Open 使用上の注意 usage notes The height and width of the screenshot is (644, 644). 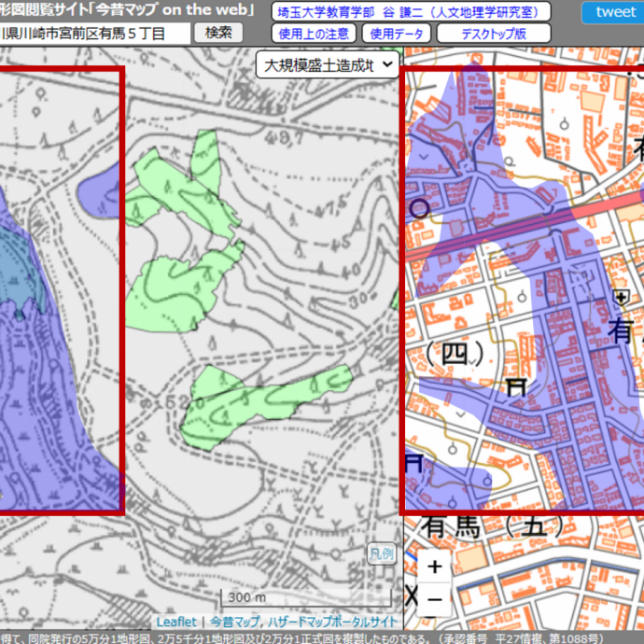314,34
